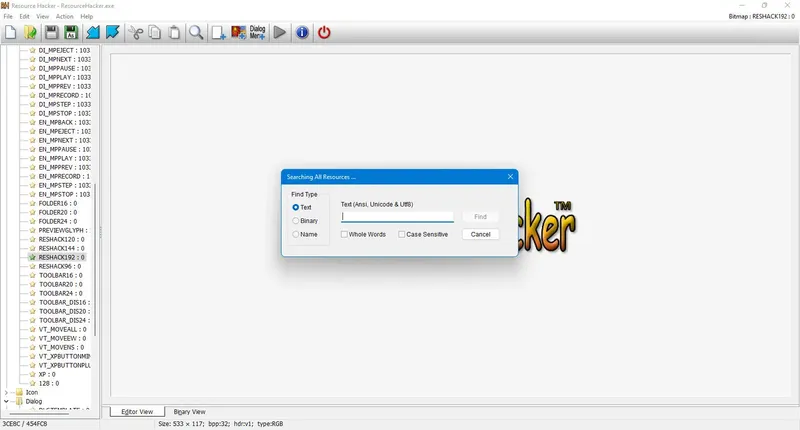Click the green Save As floppy icon

pos(71,33)
